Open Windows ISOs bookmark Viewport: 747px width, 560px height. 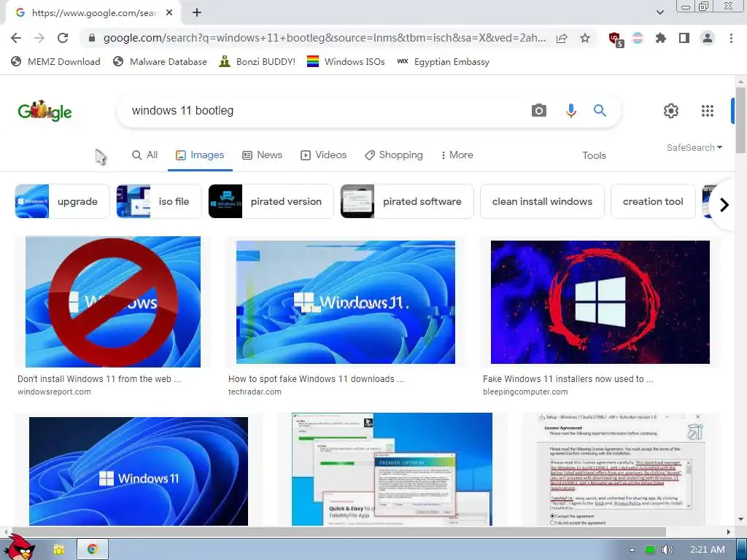point(346,61)
